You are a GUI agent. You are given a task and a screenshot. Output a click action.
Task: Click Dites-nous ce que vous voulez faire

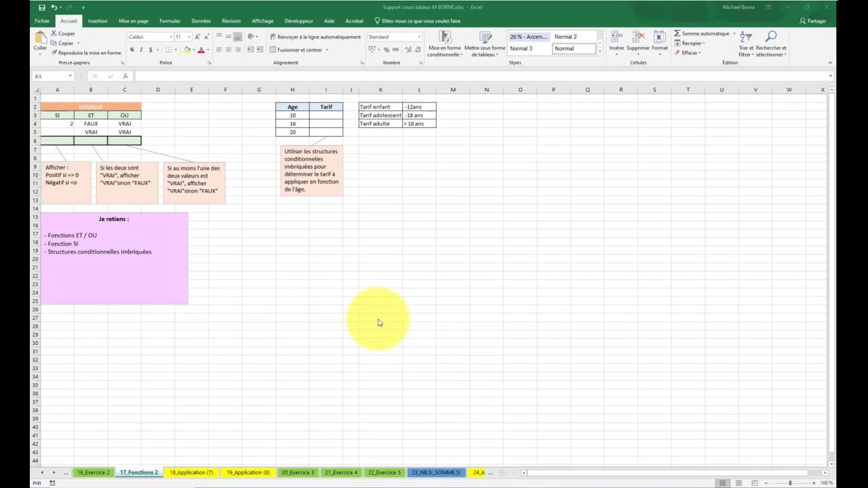coord(418,21)
